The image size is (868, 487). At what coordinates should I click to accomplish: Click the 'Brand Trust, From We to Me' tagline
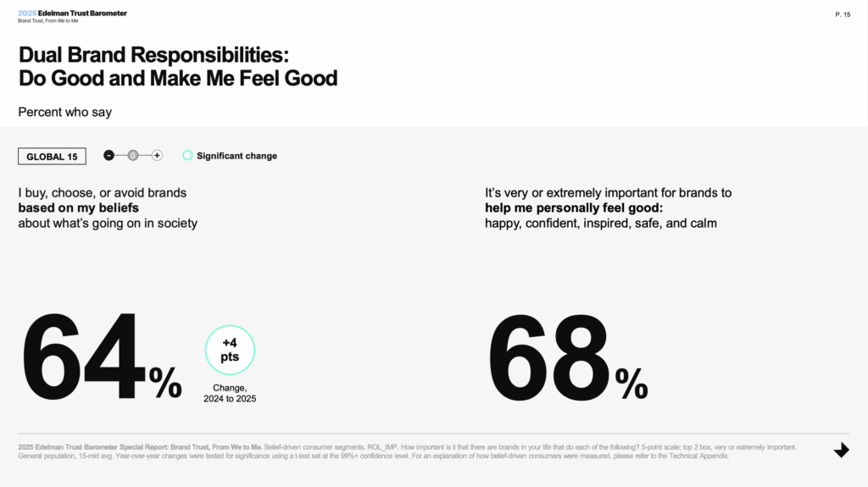pyautogui.click(x=48, y=21)
